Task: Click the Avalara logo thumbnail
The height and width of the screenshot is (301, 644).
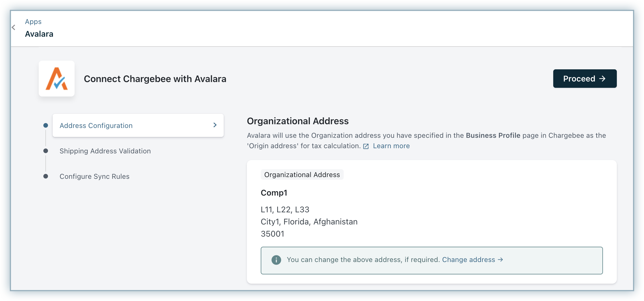Action: tap(57, 79)
